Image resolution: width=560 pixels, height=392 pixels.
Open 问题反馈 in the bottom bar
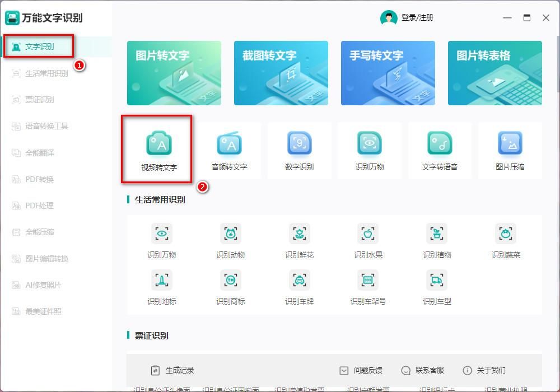361,370
